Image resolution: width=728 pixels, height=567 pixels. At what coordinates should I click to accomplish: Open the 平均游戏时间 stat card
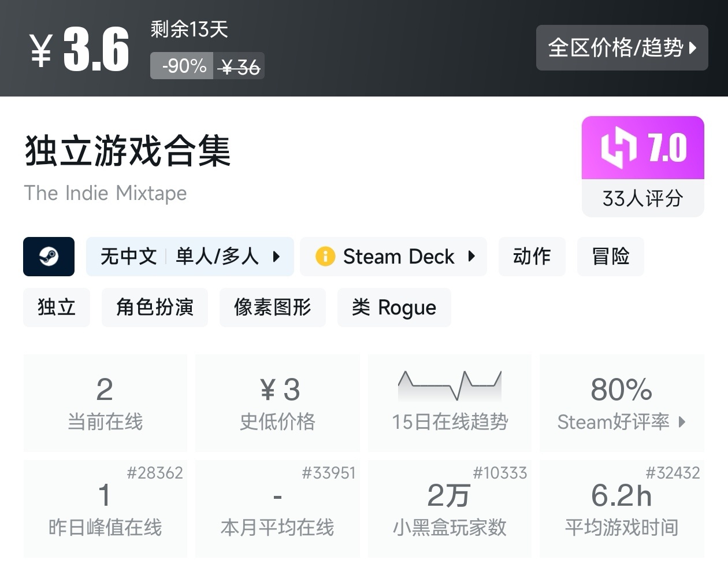[x=621, y=509]
